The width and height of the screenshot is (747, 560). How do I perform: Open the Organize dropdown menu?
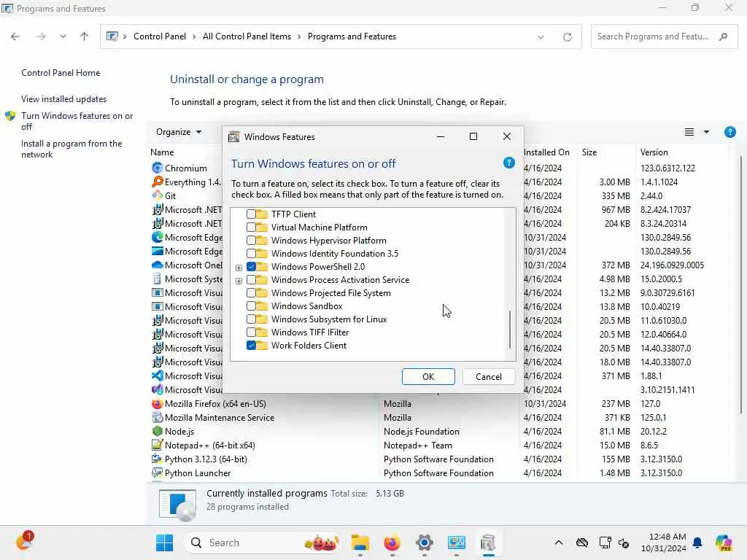pos(179,132)
